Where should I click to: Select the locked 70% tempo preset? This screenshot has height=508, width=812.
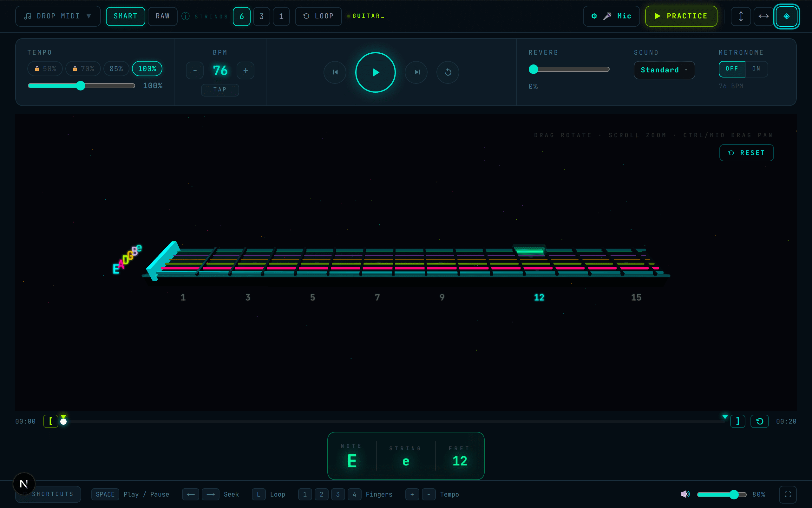tap(83, 69)
